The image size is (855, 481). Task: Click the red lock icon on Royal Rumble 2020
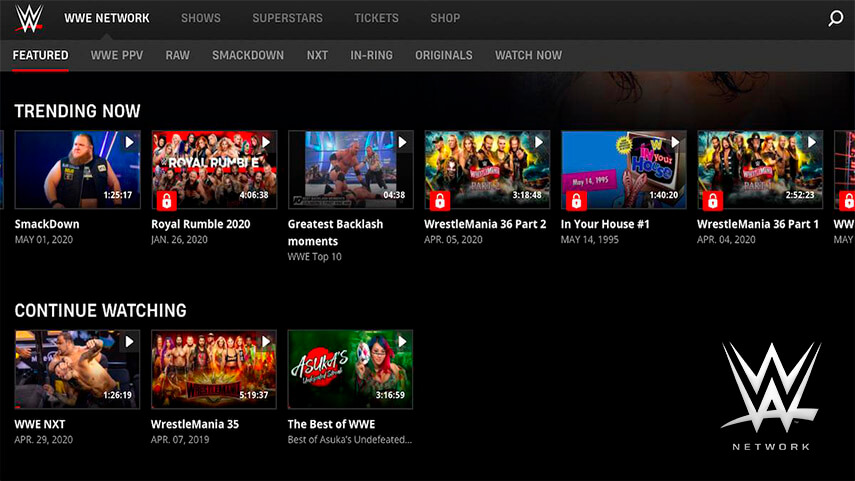point(167,201)
